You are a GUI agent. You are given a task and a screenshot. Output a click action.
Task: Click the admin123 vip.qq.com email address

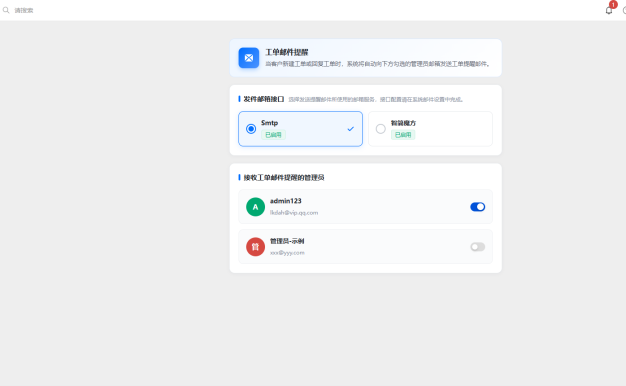[294, 213]
